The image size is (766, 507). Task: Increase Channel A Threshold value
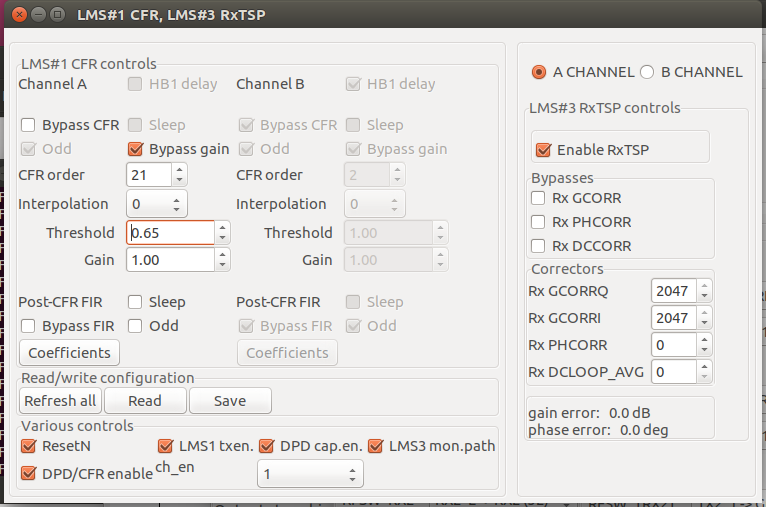222,228
